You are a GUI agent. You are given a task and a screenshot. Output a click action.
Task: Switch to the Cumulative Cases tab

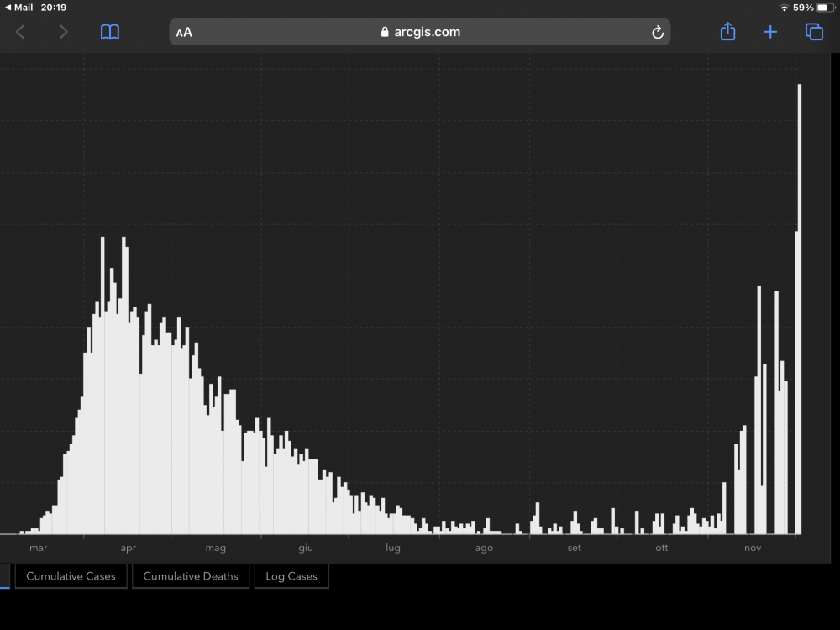[x=71, y=576]
